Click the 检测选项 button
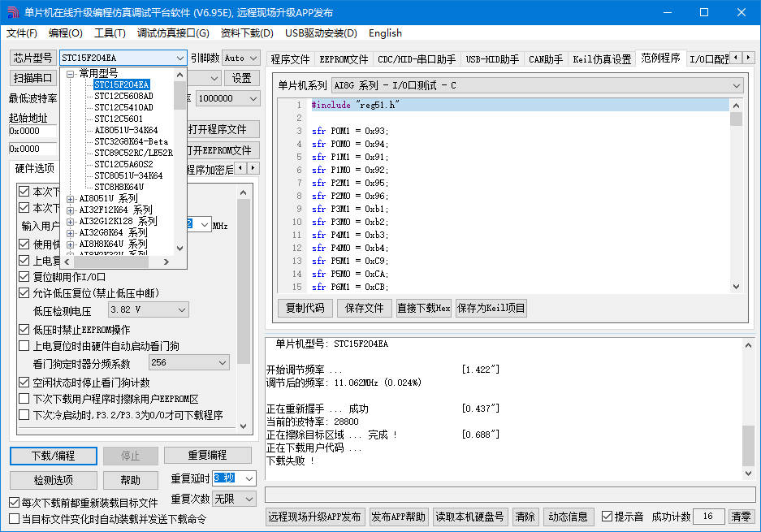 pyautogui.click(x=54, y=480)
